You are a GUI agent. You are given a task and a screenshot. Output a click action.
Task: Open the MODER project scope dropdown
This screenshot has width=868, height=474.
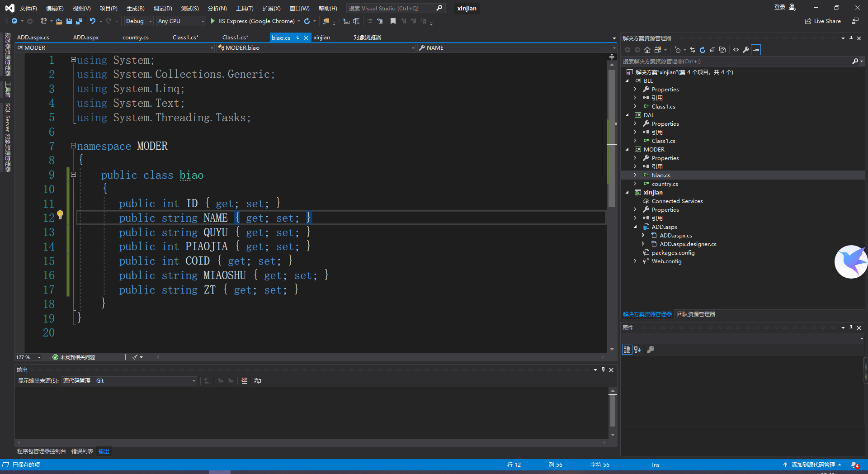coord(115,47)
